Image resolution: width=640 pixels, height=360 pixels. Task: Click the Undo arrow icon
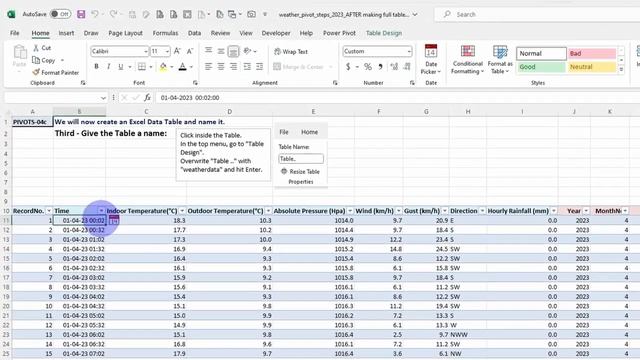click(x=95, y=14)
